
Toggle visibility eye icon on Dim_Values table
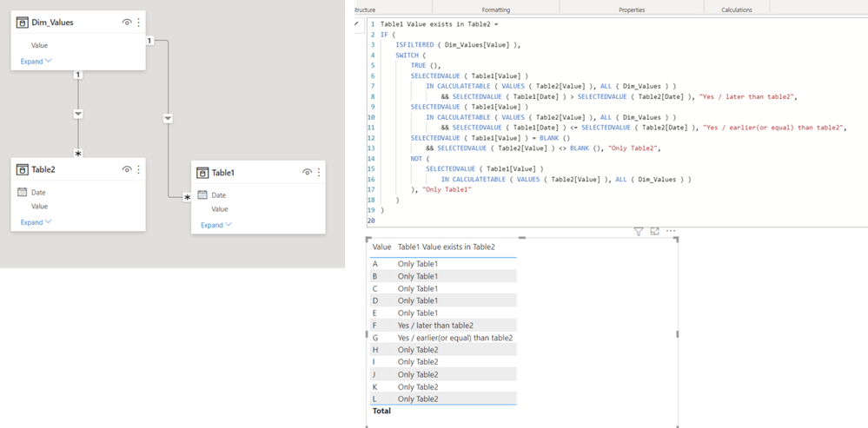[127, 23]
